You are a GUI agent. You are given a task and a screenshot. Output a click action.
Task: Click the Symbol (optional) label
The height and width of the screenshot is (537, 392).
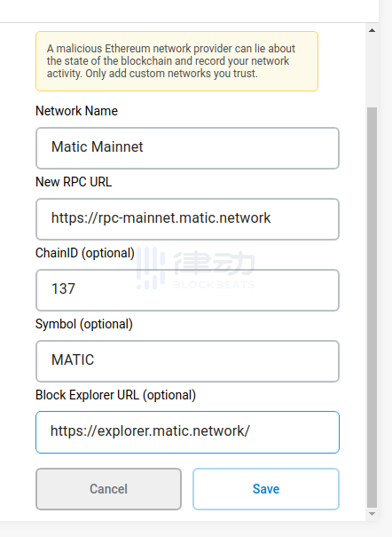point(83,324)
